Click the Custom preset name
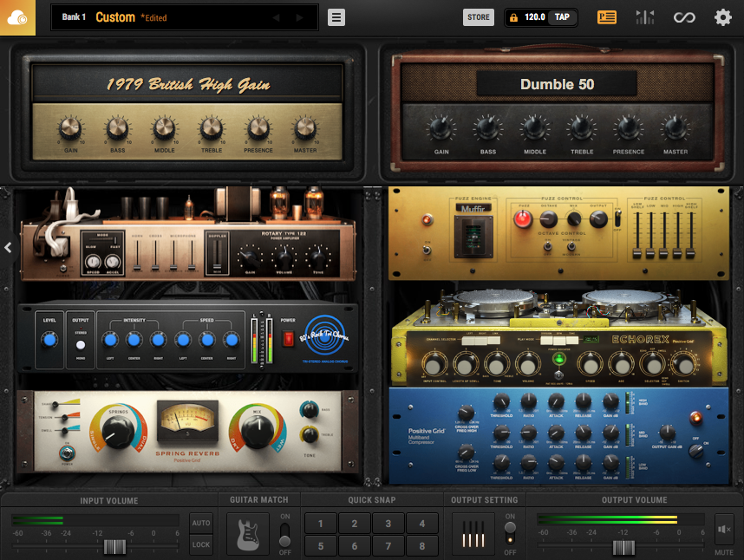 point(115,17)
